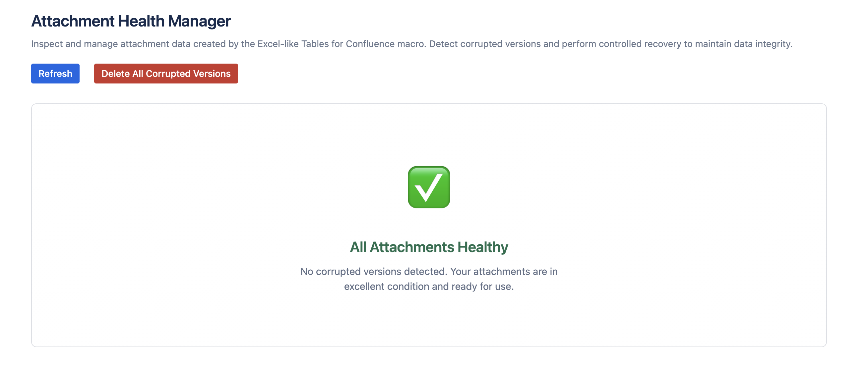
Task: Click the word "All" in the green heading
Action: pyautogui.click(x=358, y=247)
